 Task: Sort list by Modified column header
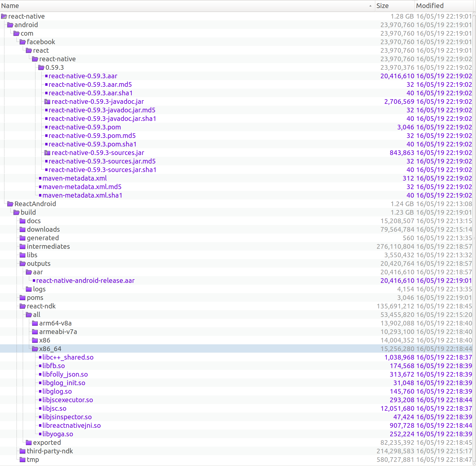443,6
